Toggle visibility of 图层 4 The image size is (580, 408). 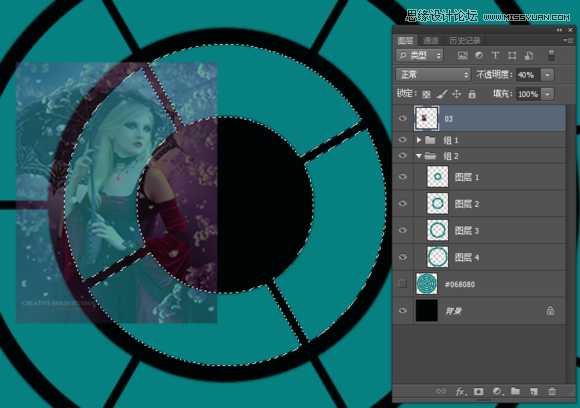pyautogui.click(x=403, y=257)
